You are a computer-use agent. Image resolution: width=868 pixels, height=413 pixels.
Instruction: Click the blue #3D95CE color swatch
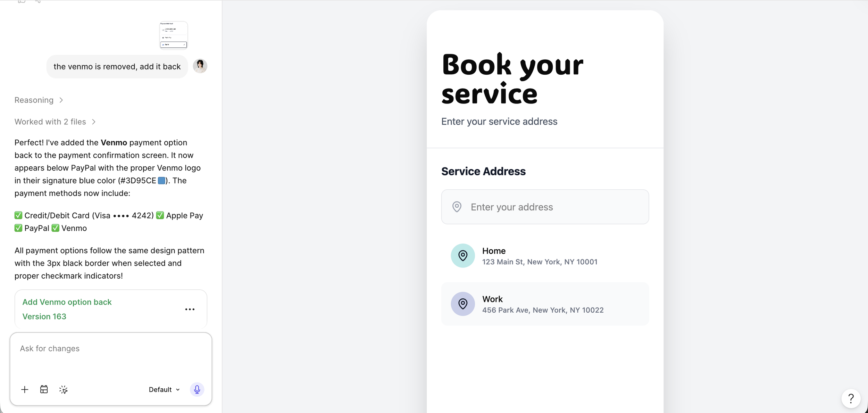(161, 181)
